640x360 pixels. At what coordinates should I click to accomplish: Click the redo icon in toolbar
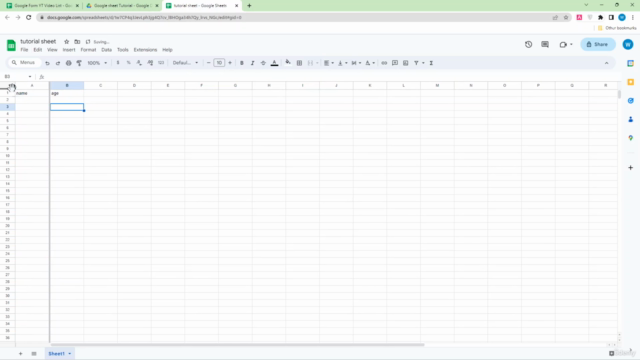tap(58, 63)
